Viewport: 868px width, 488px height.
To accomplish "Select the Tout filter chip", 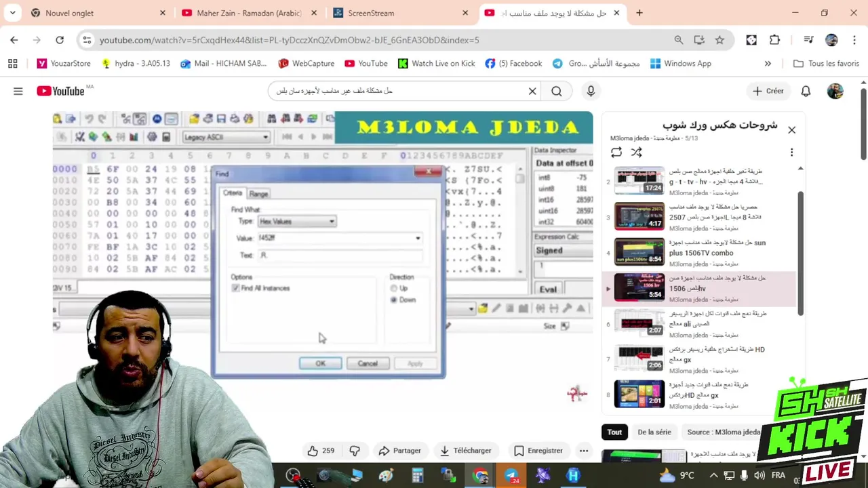I will (614, 432).
